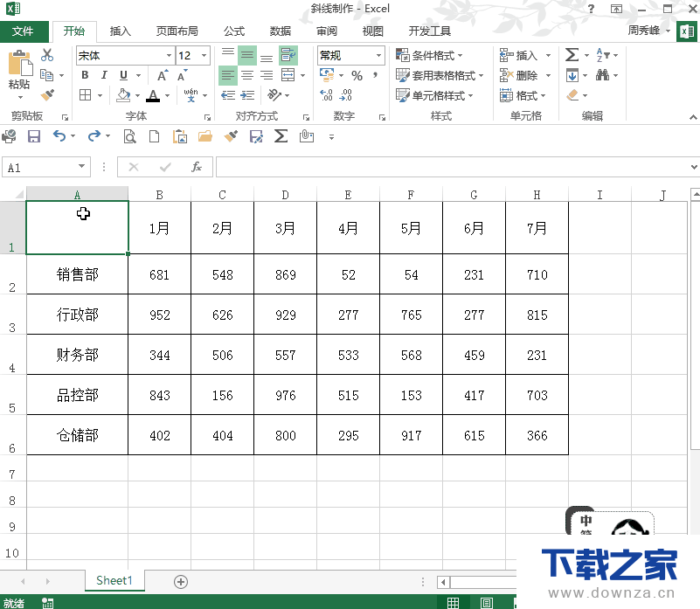This screenshot has height=609, width=700.
Task: Click the text Orientation icon
Action: (x=274, y=95)
